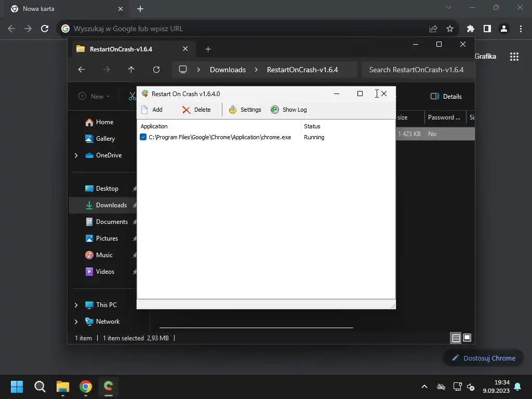
Task: Open File Explorer from the taskbar
Action: [x=63, y=387]
